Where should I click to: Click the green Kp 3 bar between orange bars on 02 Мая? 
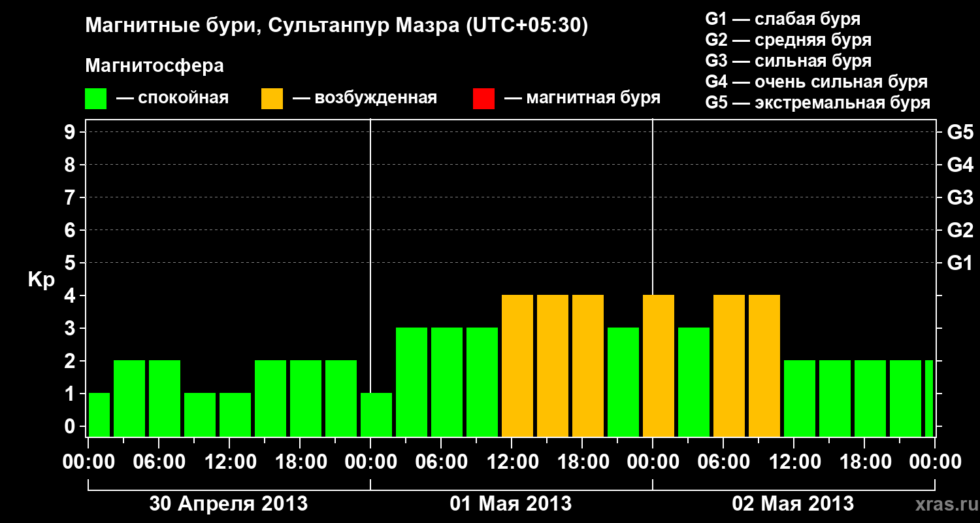694,382
